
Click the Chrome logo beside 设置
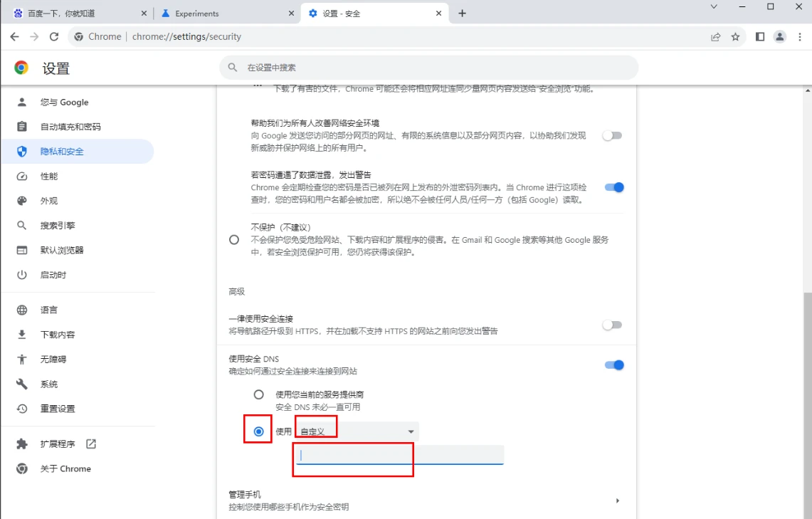pyautogui.click(x=21, y=68)
